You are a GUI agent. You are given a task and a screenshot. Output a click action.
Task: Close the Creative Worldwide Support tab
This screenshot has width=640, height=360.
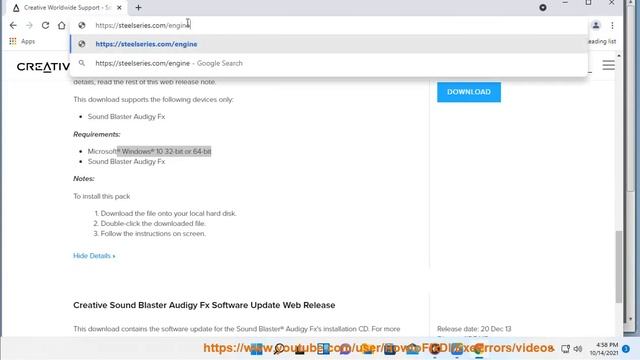pos(119,7)
